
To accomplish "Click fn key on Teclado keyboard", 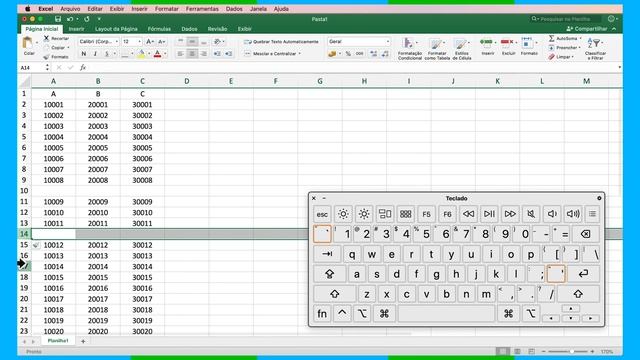I will pyautogui.click(x=322, y=313).
